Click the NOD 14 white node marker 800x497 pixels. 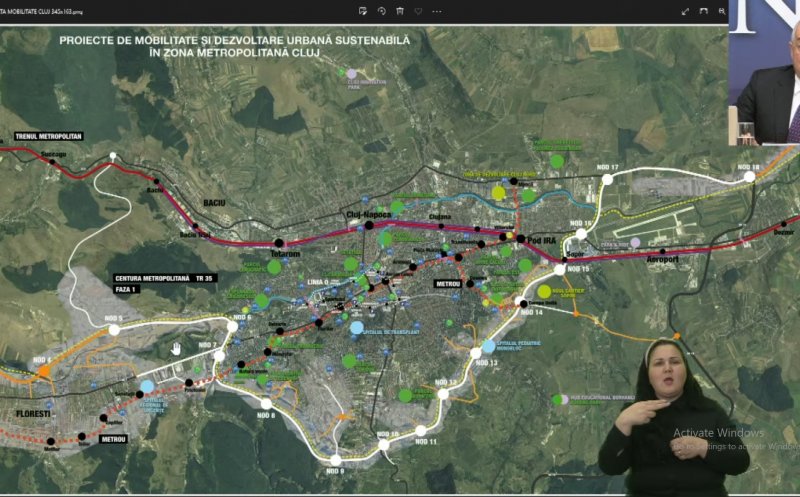click(x=518, y=301)
